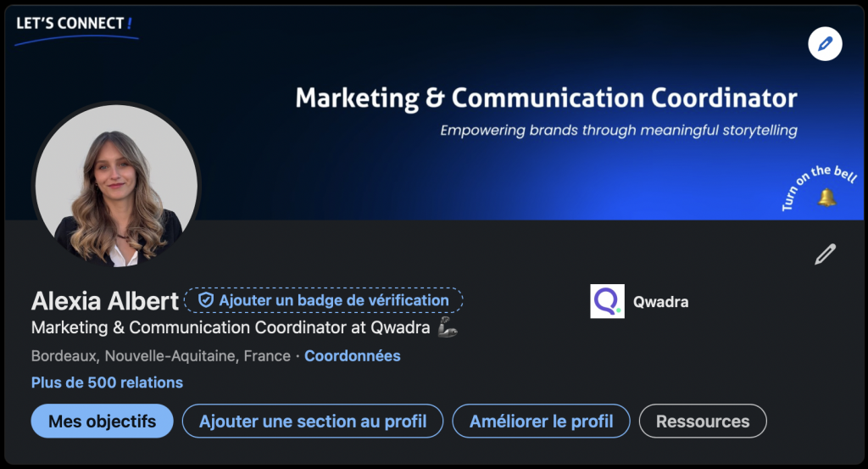Open the Coordonnées contact info link

[352, 356]
